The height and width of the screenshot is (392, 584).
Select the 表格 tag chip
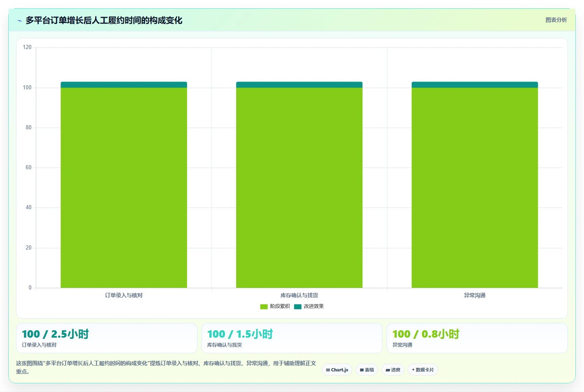(367, 370)
